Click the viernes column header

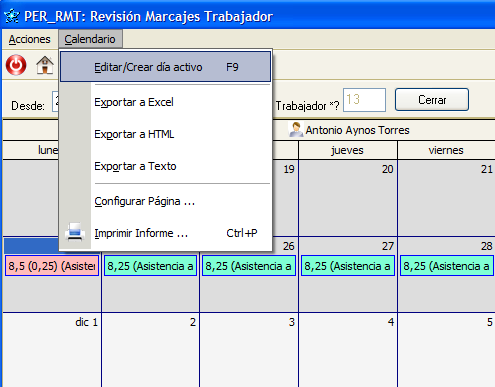446,150
